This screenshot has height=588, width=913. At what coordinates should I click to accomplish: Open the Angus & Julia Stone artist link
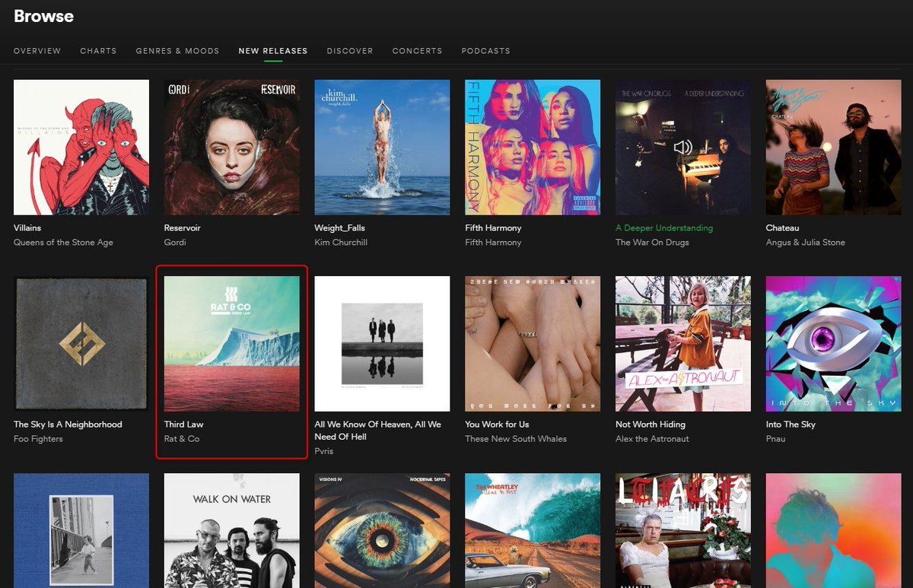click(806, 243)
